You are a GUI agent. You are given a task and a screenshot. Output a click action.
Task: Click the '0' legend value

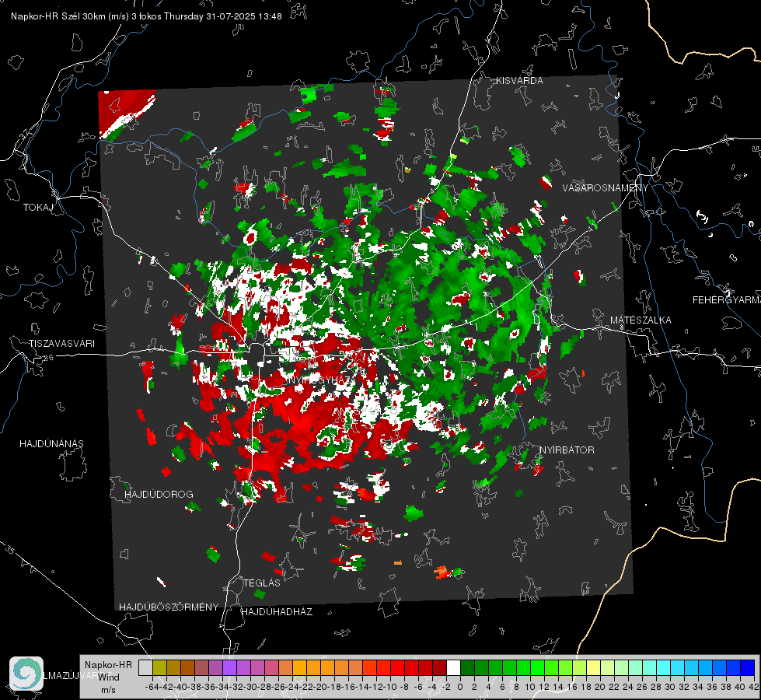460,688
